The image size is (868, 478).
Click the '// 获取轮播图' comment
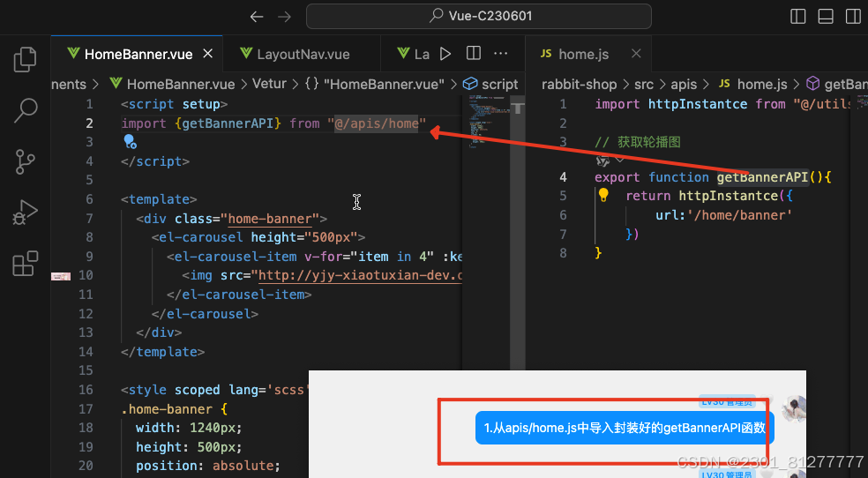637,142
